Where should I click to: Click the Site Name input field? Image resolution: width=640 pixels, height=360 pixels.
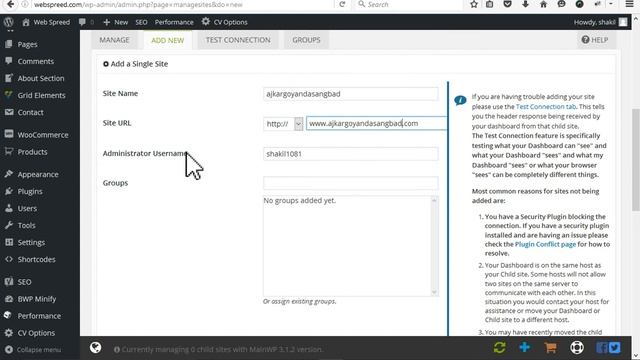point(351,94)
